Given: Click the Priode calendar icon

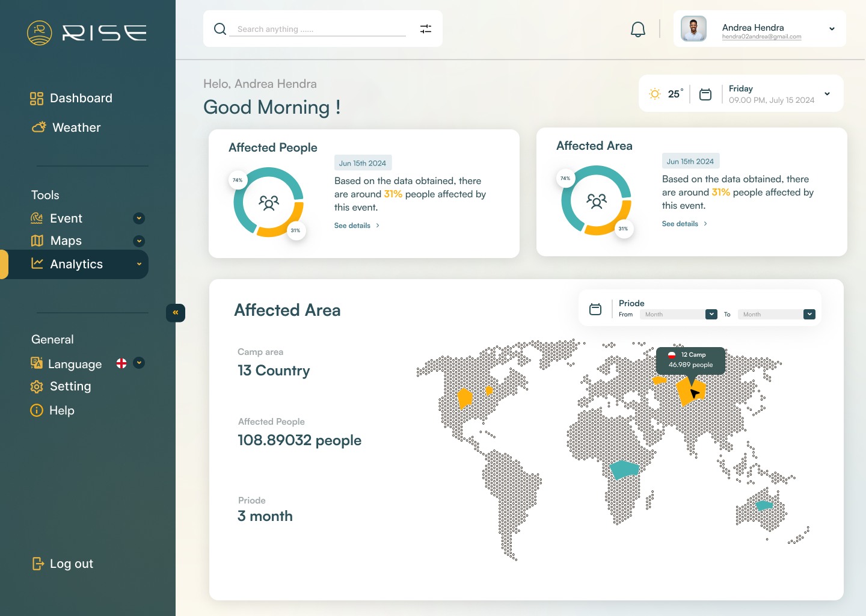Looking at the screenshot, I should (595, 309).
